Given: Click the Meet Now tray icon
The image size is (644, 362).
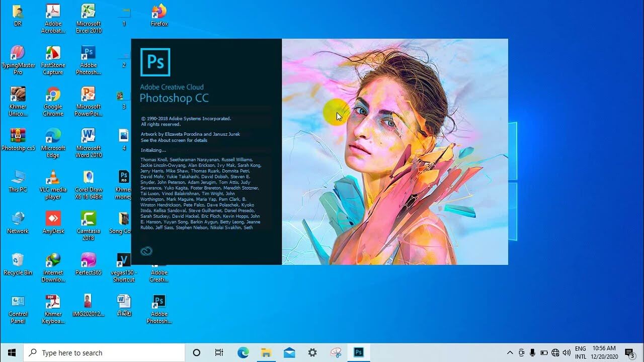Looking at the screenshot, I should (x=521, y=352).
